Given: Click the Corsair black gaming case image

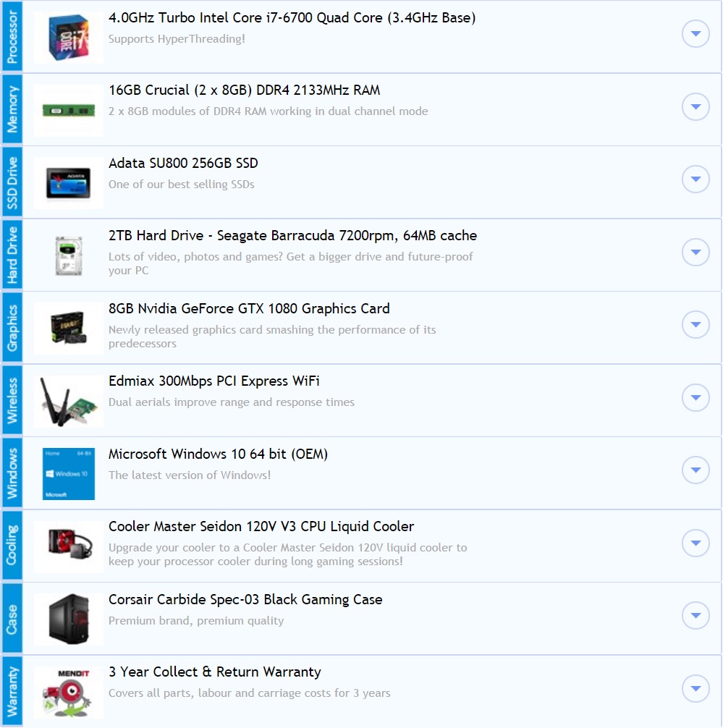Looking at the screenshot, I should click(x=69, y=619).
